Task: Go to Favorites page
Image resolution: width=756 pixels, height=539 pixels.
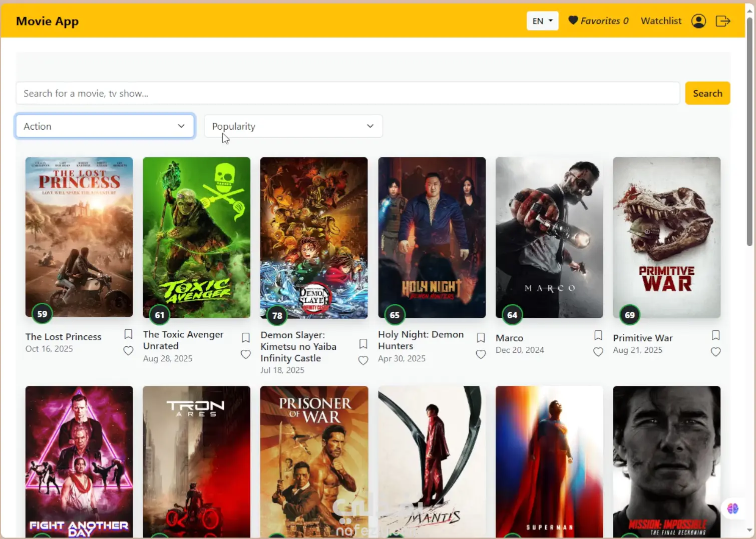Action: point(598,21)
